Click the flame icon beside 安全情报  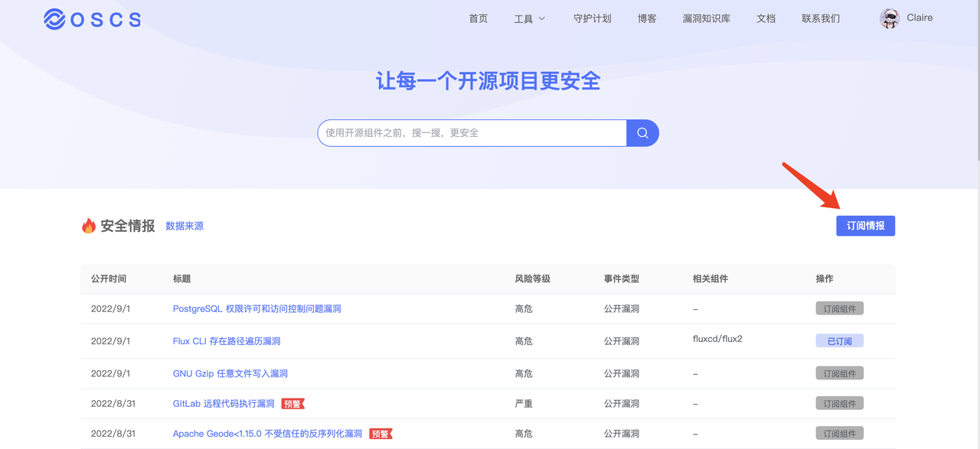click(x=88, y=225)
